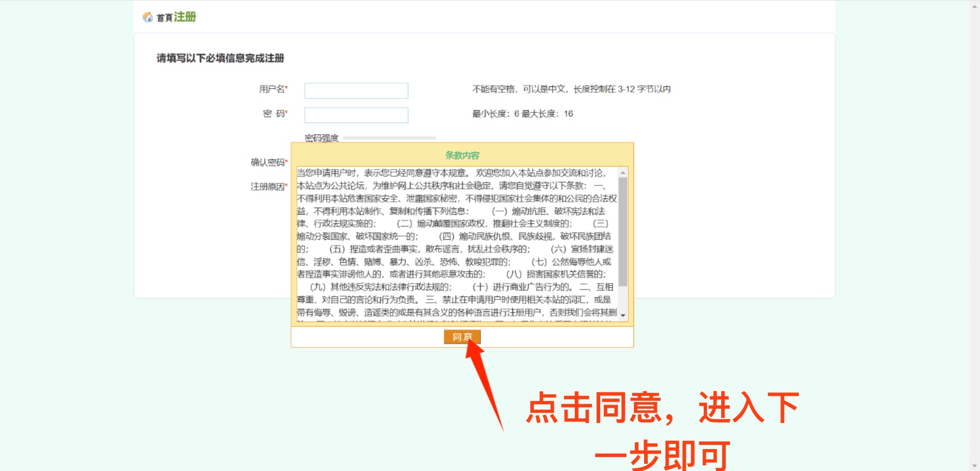Click the 密 码 field label
Viewport: 980px width, 471px height.
pos(275,114)
